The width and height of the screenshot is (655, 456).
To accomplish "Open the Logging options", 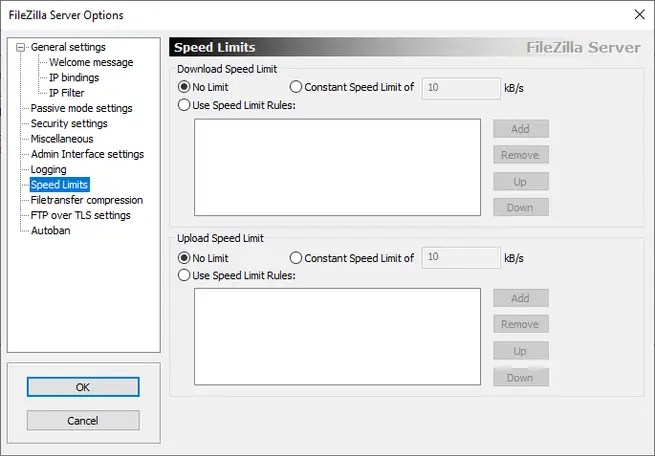I will coord(49,169).
